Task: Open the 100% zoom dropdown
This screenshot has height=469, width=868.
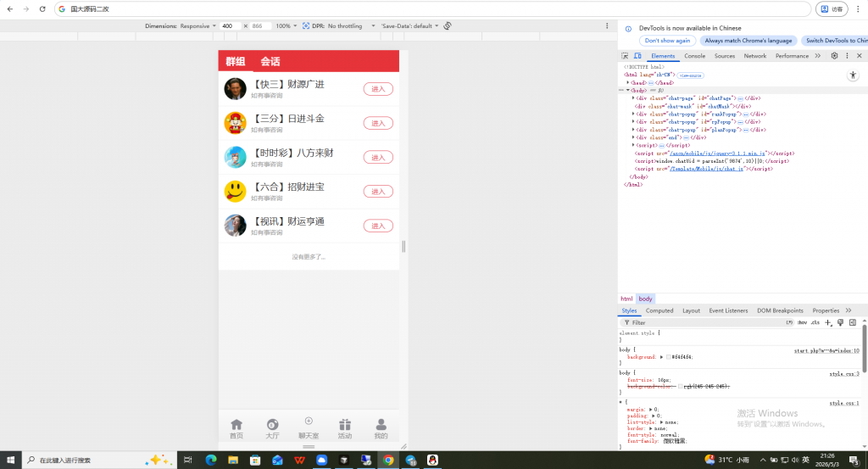Action: click(287, 26)
